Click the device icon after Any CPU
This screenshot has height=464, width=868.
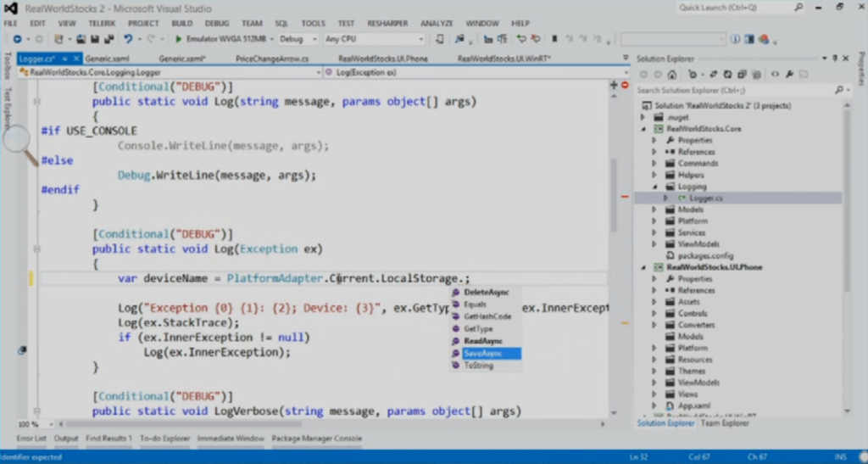(440, 39)
